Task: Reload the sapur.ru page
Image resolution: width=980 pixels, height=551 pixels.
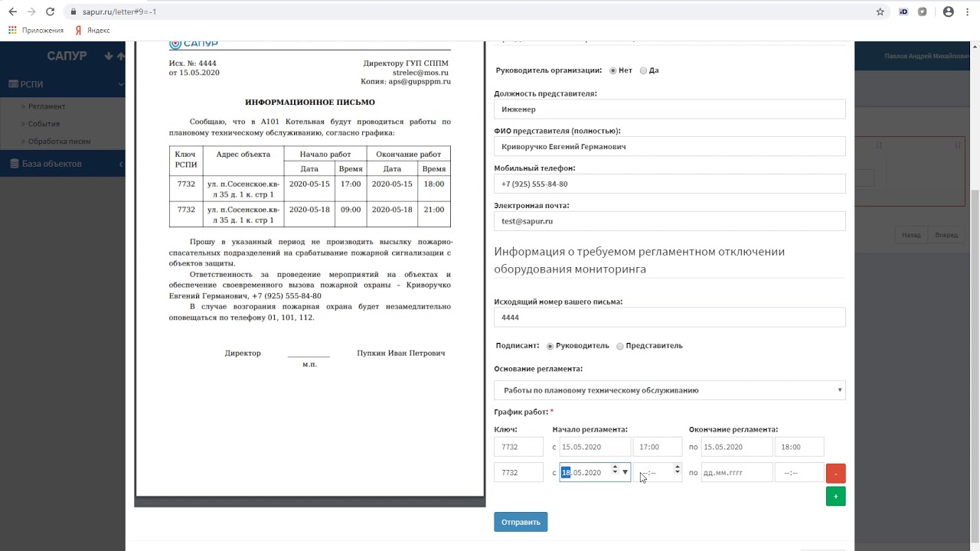Action: 50,11
